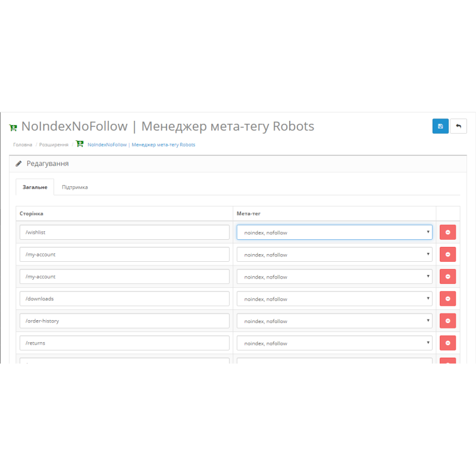Expand meta-tag dropdown for /downloads

(334, 299)
